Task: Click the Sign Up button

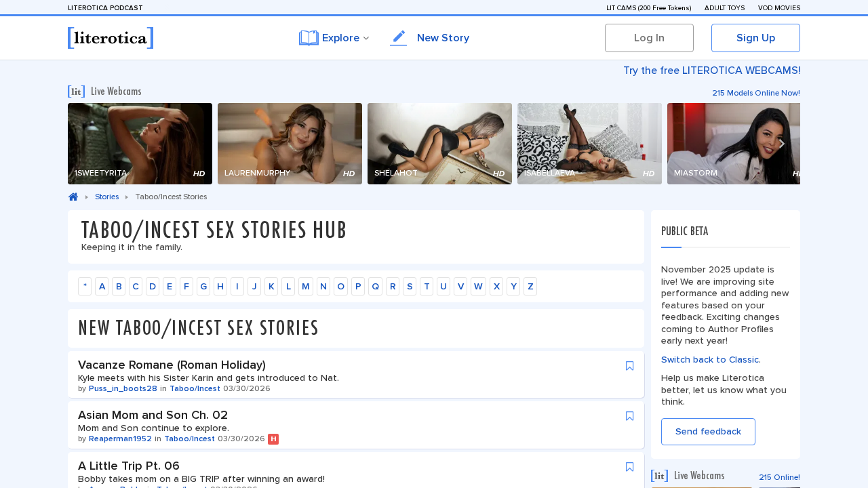Action: coord(755,38)
